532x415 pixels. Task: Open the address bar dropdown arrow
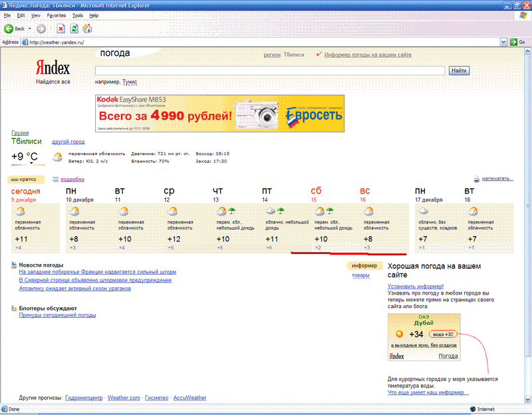pos(503,42)
